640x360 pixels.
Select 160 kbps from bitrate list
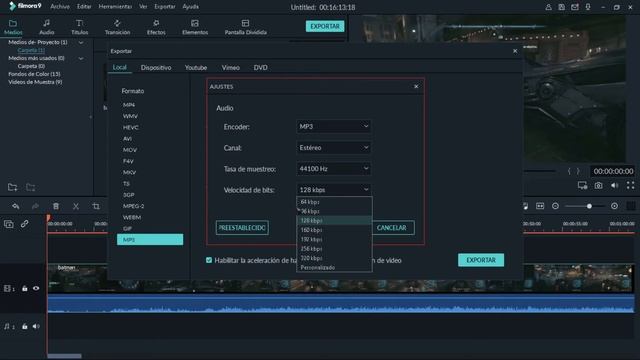[x=334, y=230]
